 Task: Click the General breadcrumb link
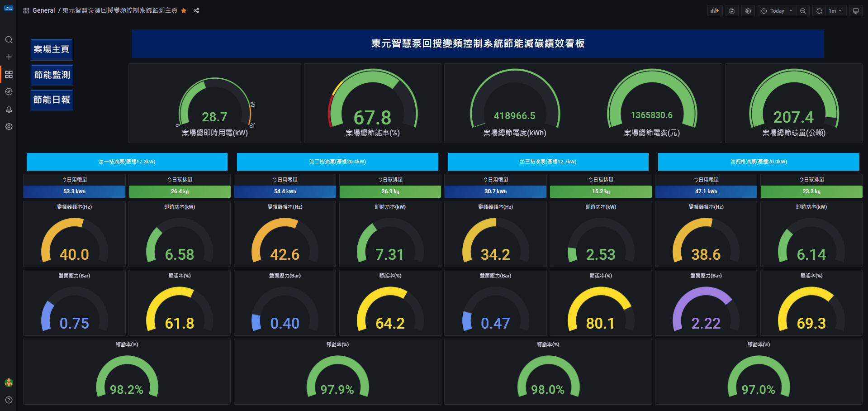43,10
